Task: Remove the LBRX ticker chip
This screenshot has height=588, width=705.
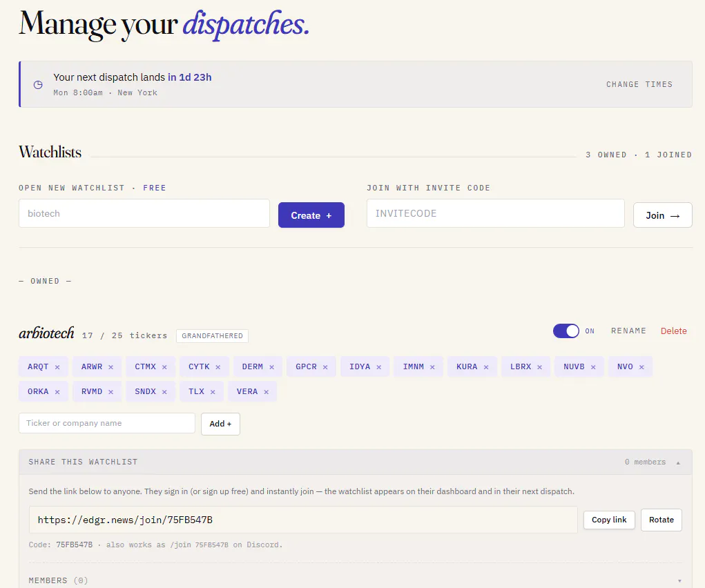Action: coord(539,367)
